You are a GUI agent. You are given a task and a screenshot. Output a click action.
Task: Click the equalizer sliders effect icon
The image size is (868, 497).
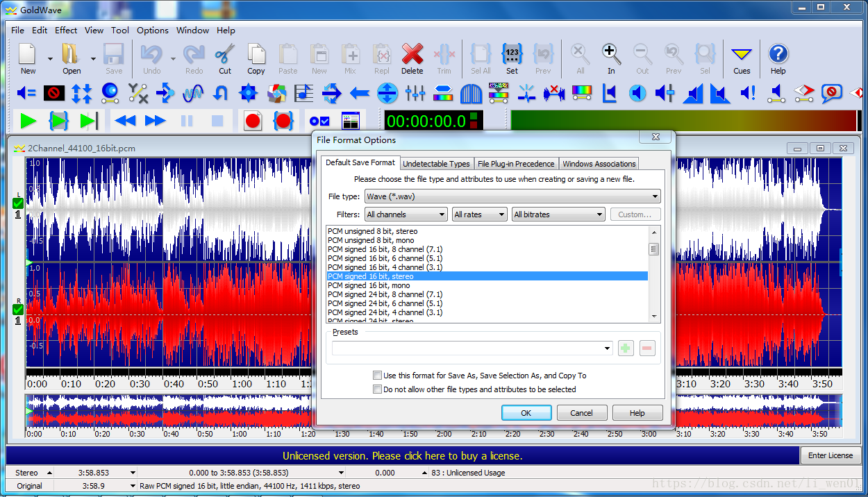(x=415, y=92)
